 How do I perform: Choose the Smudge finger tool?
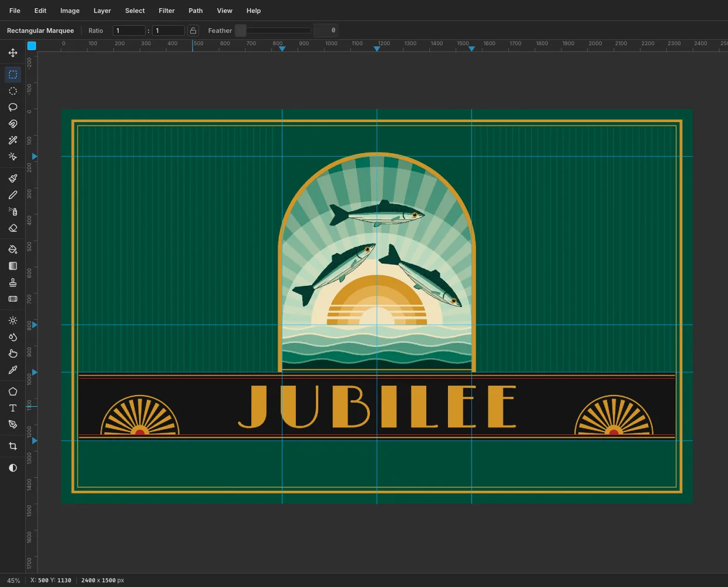(13, 353)
